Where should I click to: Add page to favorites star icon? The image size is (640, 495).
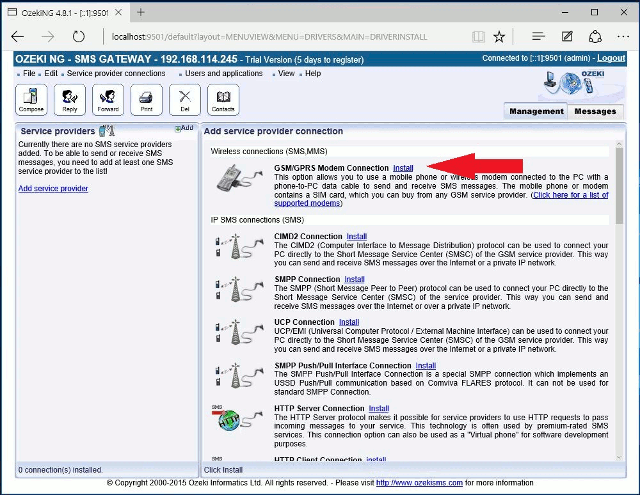(499, 37)
